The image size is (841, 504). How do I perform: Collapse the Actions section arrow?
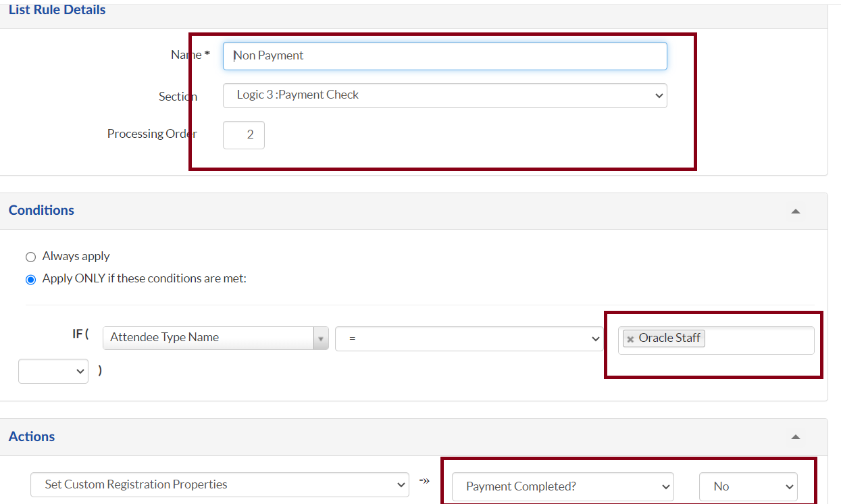click(x=796, y=437)
